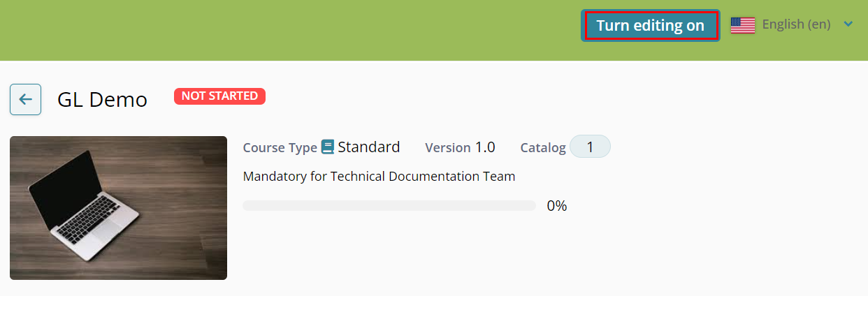Open the English (en) language menu
The width and height of the screenshot is (868, 319).
pos(796,24)
